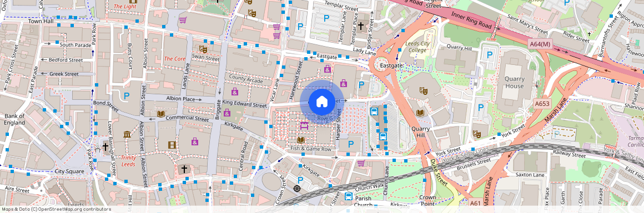
Task: Click the Bank of England label
Action: 15,119
